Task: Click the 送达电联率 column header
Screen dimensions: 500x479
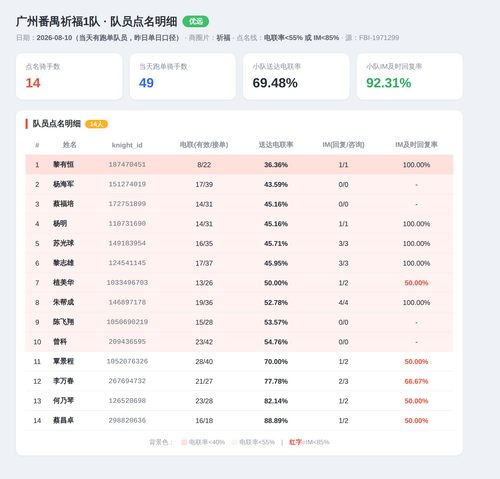Action: coord(276,145)
